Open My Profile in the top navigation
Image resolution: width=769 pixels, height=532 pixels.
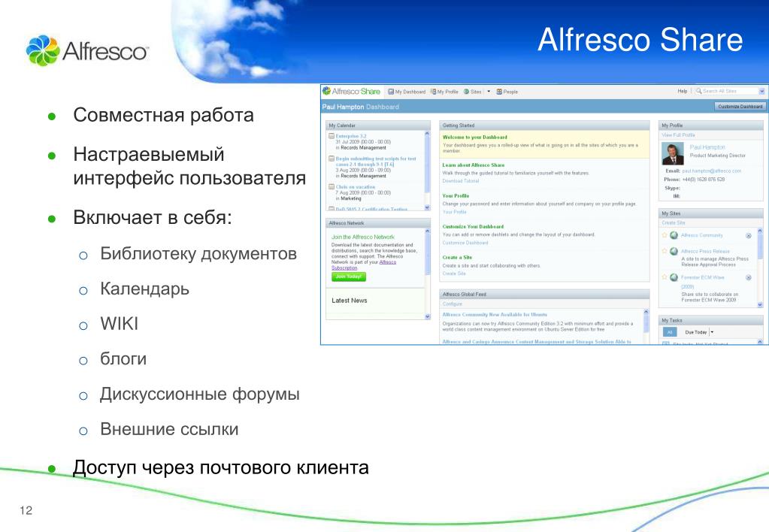tap(444, 92)
